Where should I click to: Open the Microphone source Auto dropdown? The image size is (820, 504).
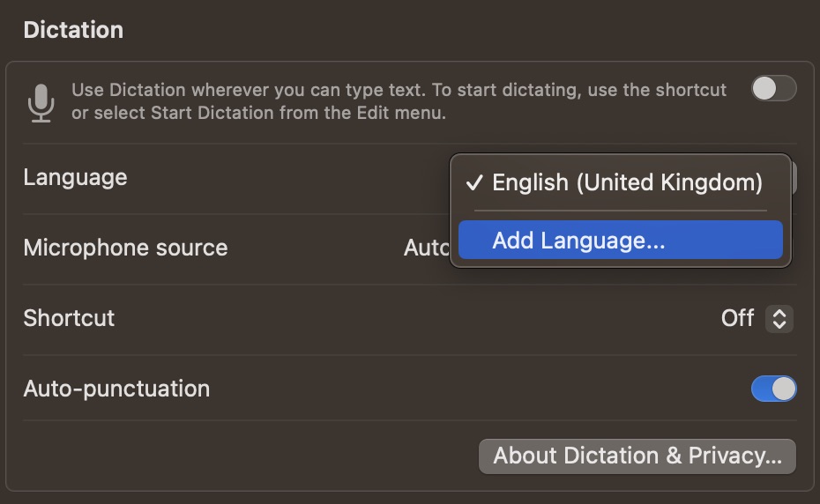(x=426, y=248)
